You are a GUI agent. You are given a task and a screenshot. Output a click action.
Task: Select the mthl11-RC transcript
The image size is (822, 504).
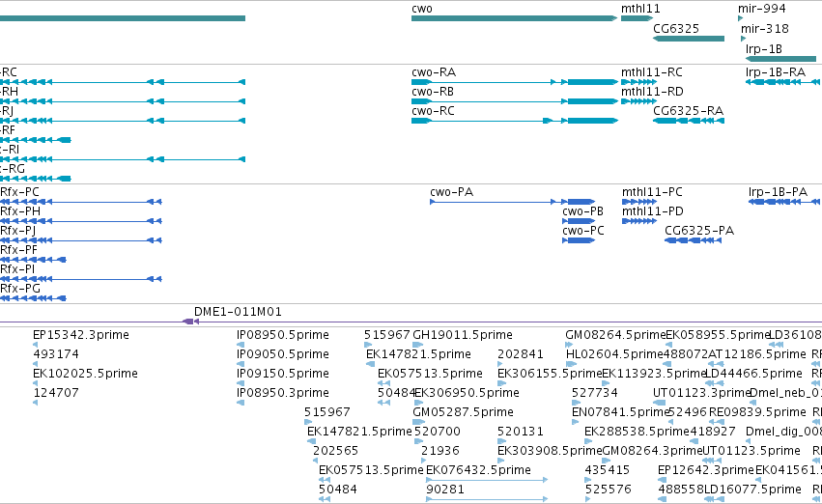point(638,82)
